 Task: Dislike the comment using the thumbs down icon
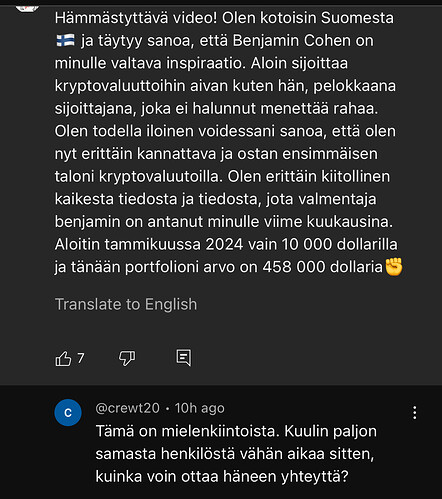point(127,359)
